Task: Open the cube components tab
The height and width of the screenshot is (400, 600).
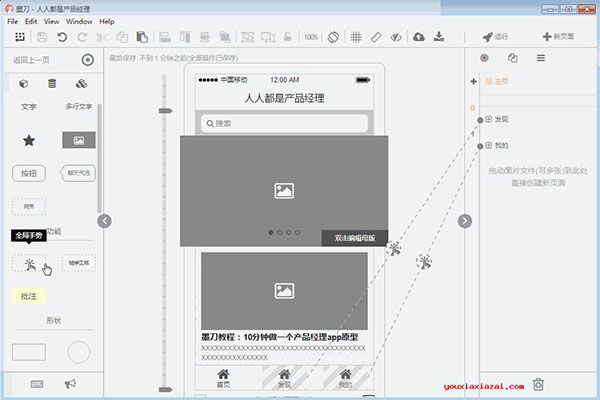Action: click(x=24, y=83)
